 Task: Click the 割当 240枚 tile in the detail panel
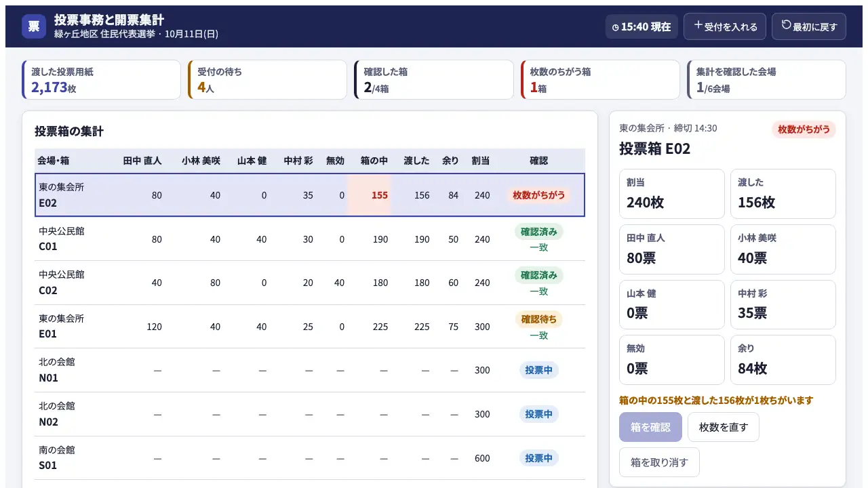coord(672,194)
